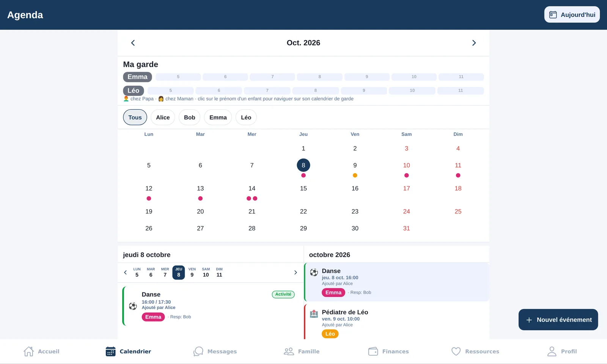Switch to Calendrier tab
Viewport: 607px width, 364px height.
[128, 351]
